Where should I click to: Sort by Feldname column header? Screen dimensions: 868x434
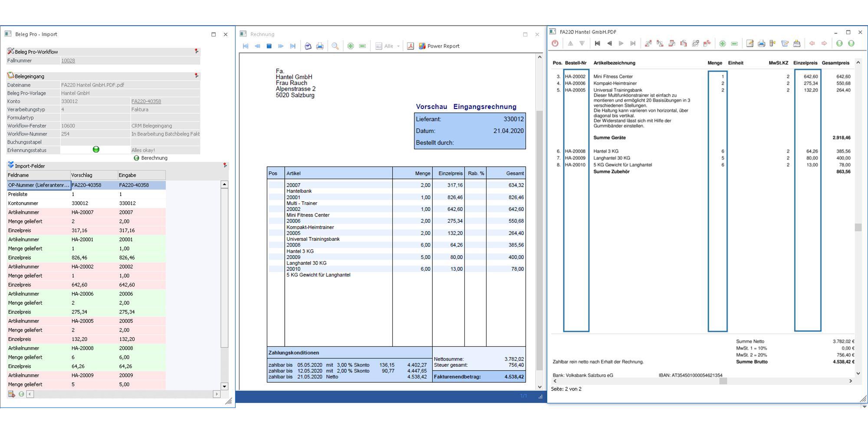point(39,175)
